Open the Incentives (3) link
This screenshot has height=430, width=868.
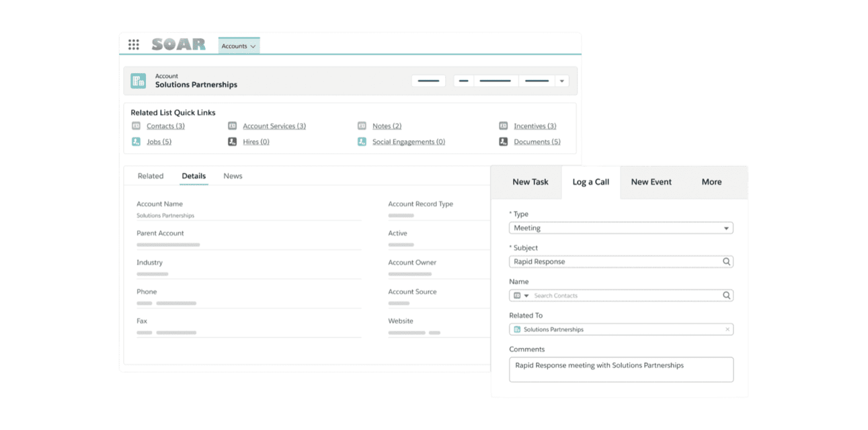535,126
